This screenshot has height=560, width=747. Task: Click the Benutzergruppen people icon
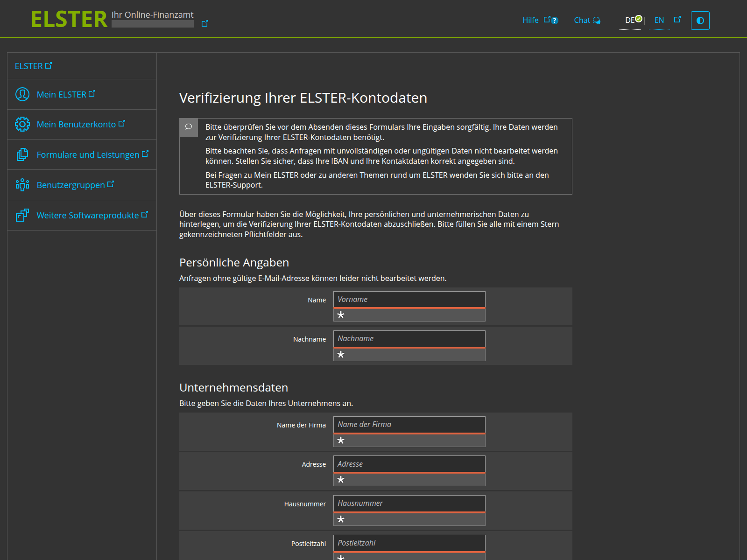(x=22, y=185)
